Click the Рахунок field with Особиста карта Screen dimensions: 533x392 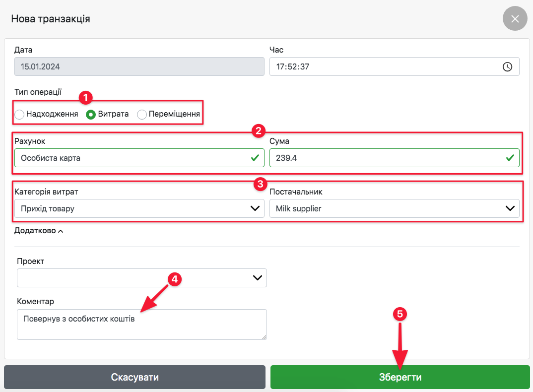pyautogui.click(x=129, y=158)
